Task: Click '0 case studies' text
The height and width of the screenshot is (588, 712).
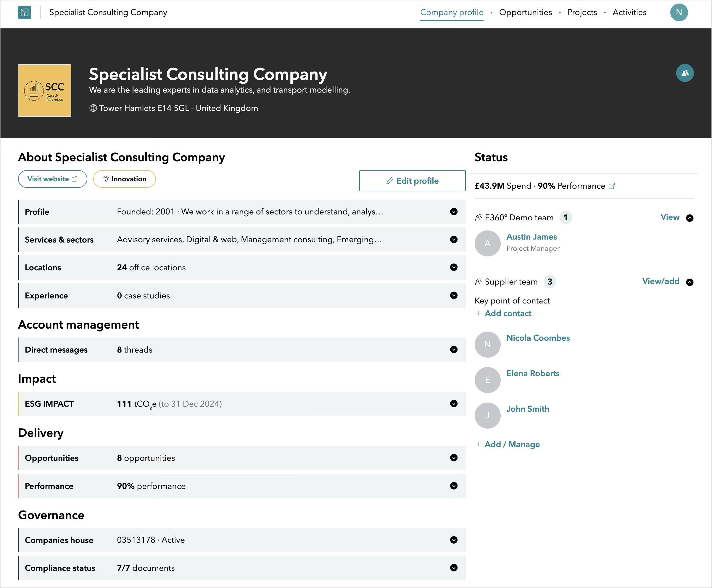Action: coord(143,296)
